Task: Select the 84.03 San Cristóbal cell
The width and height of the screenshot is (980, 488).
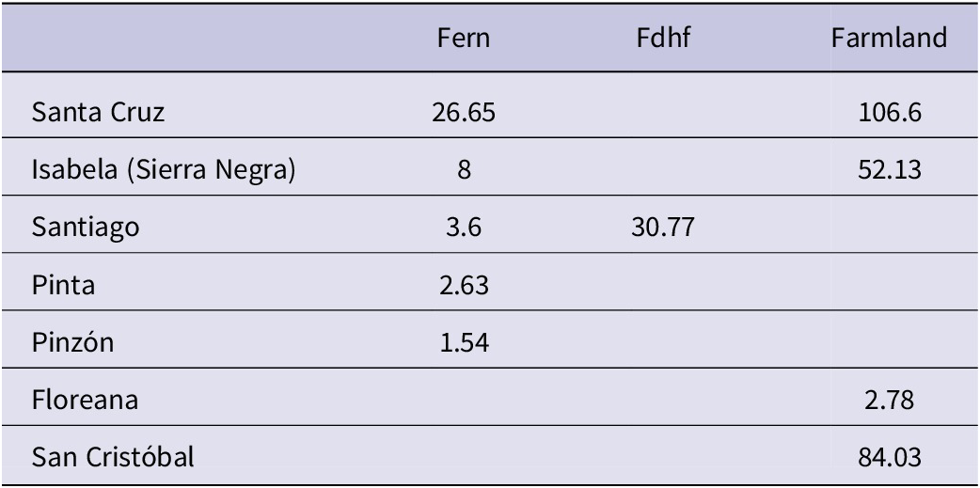Action: click(889, 459)
